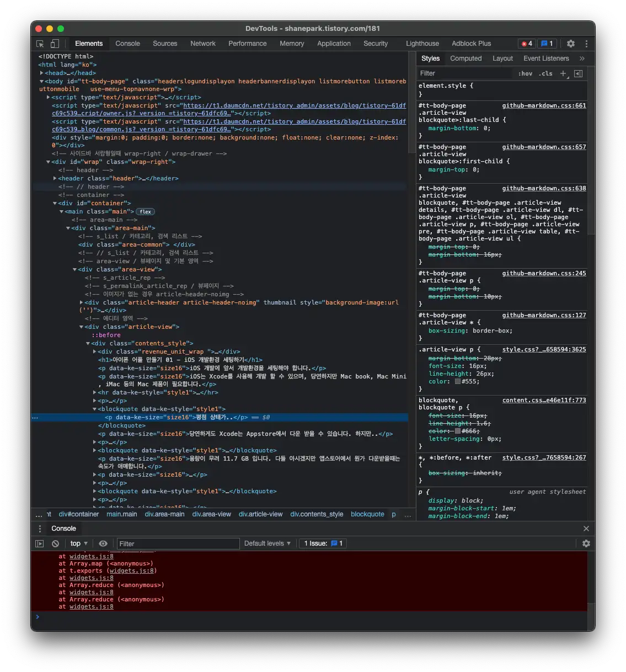Open github-markdown.css:661 source link
Screen dimensions: 626x672
click(x=544, y=105)
